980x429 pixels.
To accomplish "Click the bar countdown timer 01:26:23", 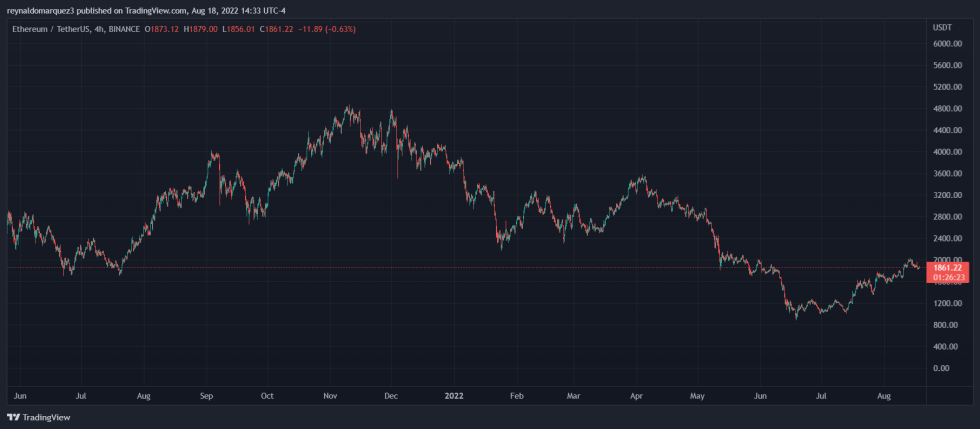I will [949, 276].
